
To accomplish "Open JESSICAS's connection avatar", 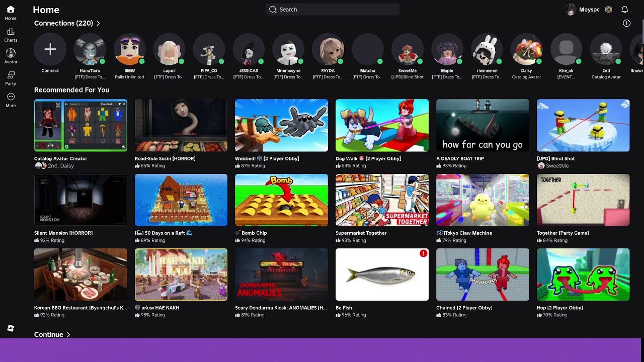I will (x=249, y=49).
